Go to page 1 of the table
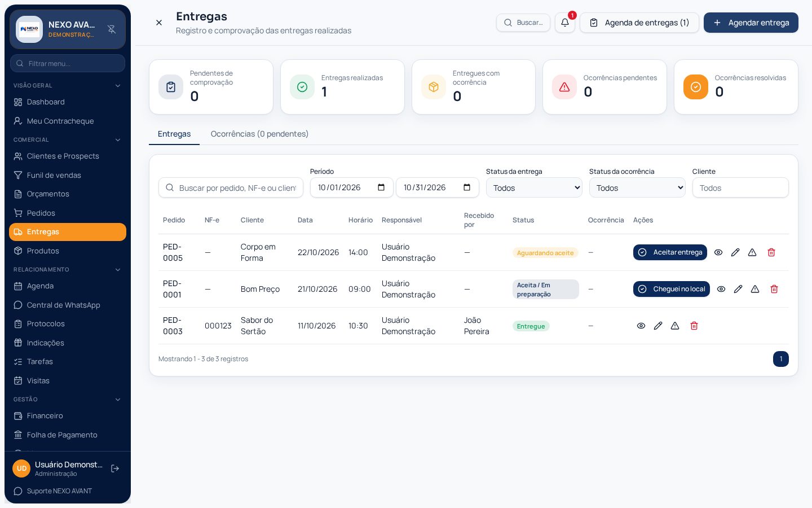Viewport: 812px width, 508px height. point(781,359)
